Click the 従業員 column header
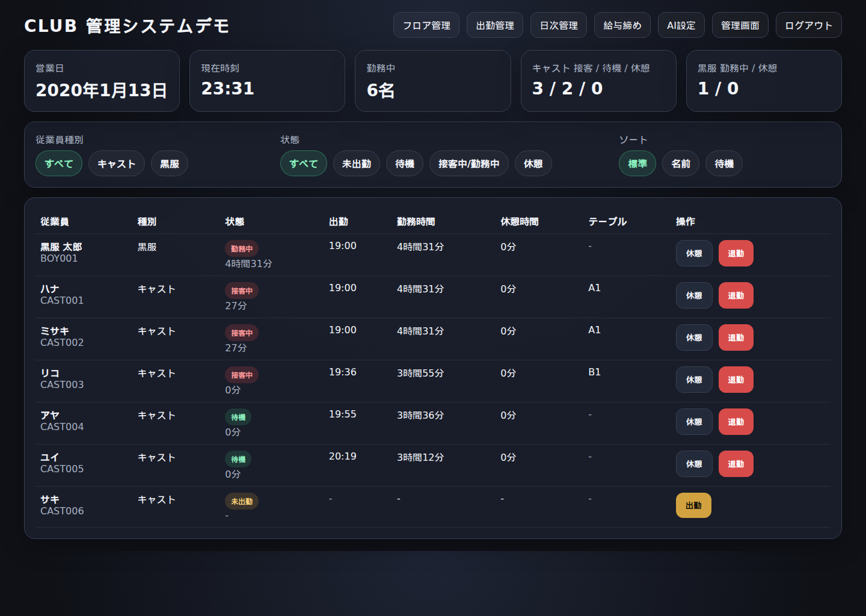 (x=55, y=221)
